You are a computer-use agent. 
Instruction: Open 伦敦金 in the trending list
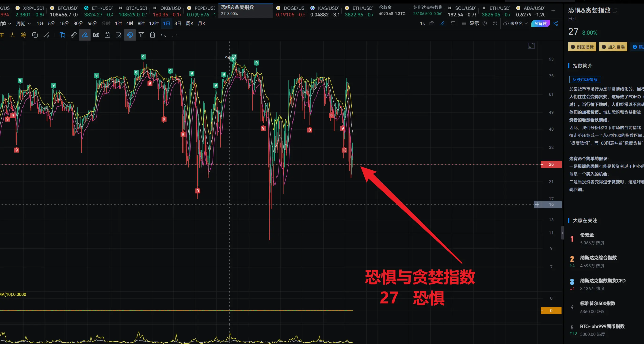tap(587, 235)
